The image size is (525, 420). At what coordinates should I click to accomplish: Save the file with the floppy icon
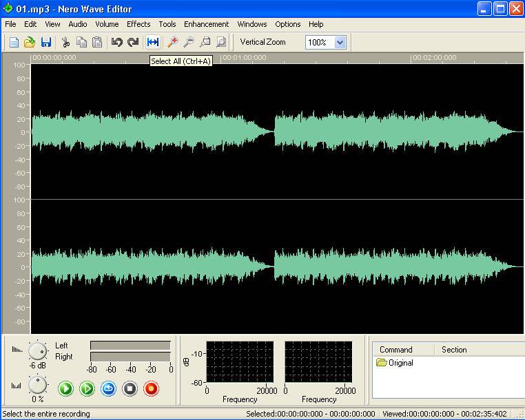[x=46, y=42]
